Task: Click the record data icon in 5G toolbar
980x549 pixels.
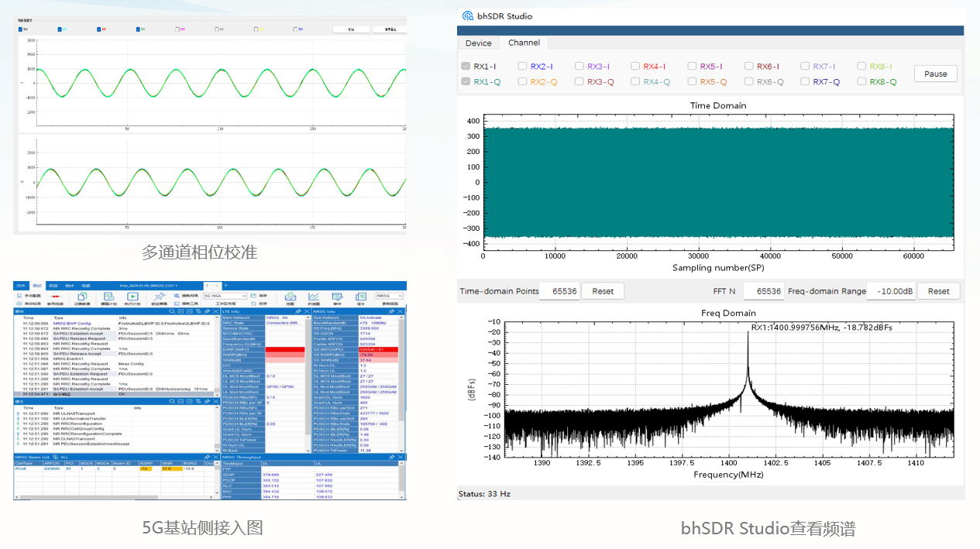Action: [81, 297]
